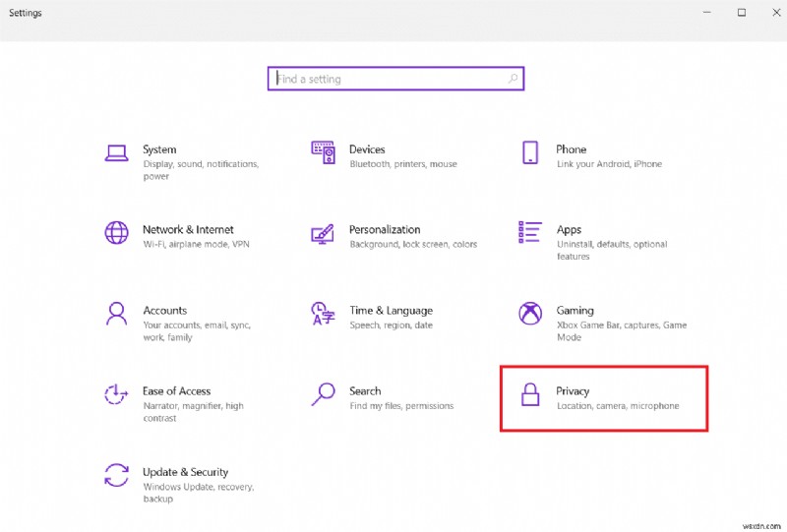
Task: Click the Update & Security arrows icon
Action: tap(116, 475)
